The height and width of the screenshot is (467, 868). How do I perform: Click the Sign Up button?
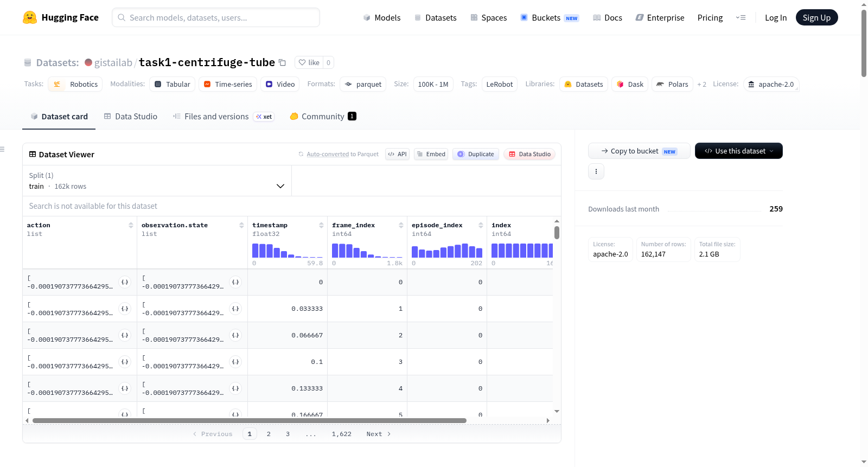pyautogui.click(x=816, y=17)
